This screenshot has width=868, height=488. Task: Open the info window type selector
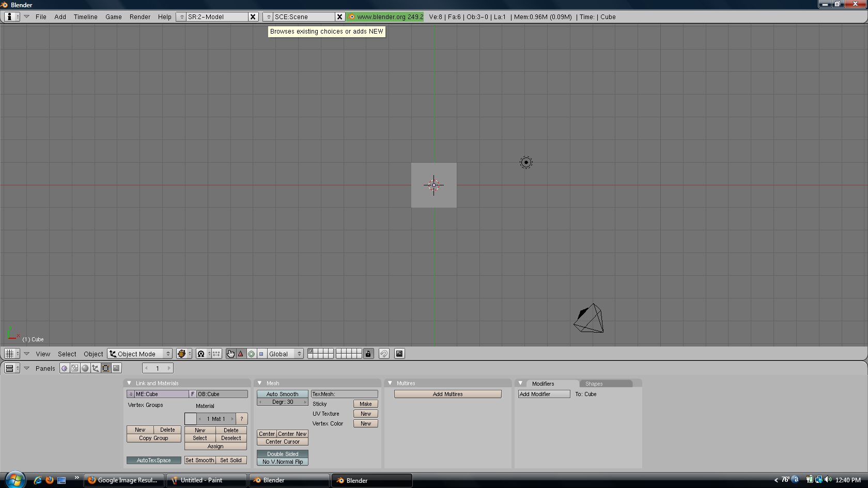click(12, 17)
